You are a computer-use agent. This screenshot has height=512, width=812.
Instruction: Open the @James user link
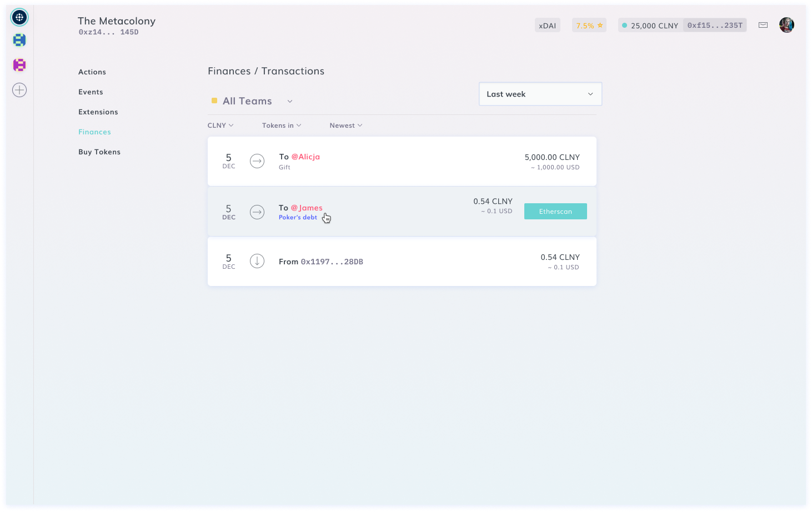click(x=307, y=208)
